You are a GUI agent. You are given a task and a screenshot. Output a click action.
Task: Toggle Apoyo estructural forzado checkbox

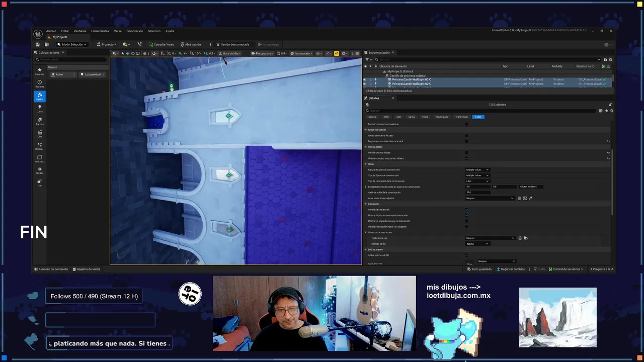click(466, 135)
